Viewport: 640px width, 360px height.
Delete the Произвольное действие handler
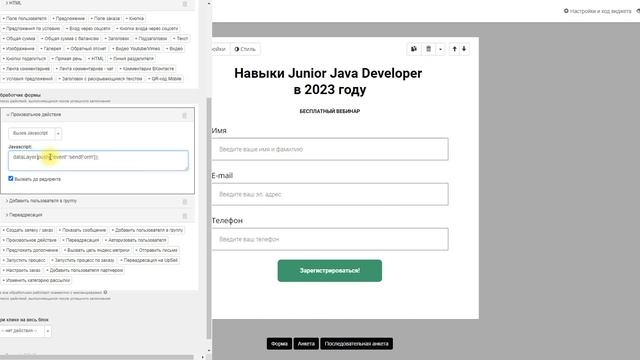[x=184, y=116]
